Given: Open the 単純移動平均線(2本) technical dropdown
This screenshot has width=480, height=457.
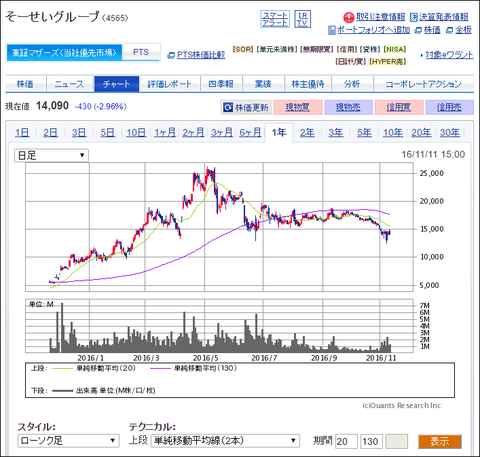Looking at the screenshot, I should [x=225, y=441].
